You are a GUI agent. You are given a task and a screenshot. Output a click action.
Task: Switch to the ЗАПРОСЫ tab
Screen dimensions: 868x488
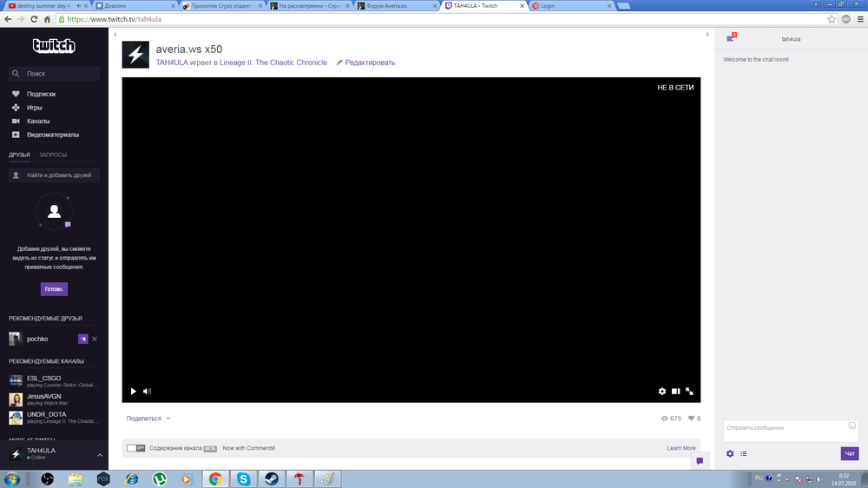click(x=53, y=155)
